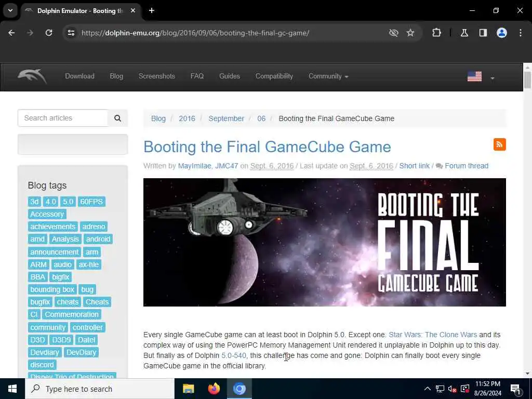
Task: Select the controller blog tag
Action: (88, 327)
